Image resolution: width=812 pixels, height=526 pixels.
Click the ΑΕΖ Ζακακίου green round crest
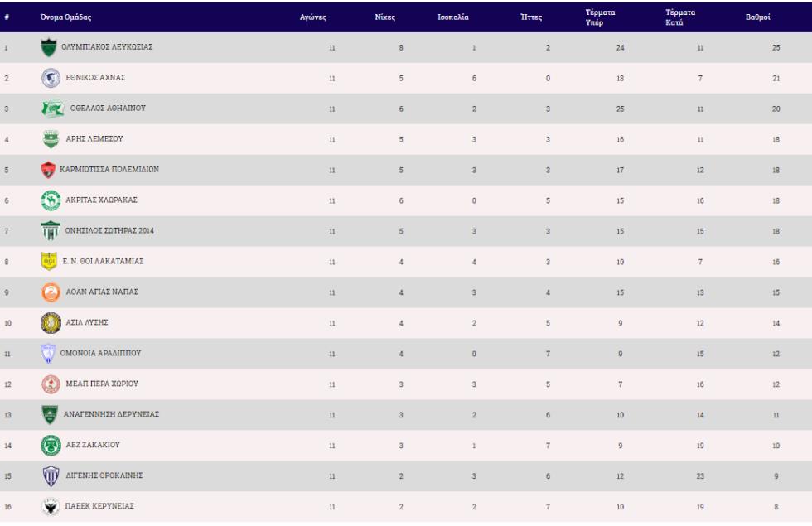pyautogui.click(x=51, y=446)
